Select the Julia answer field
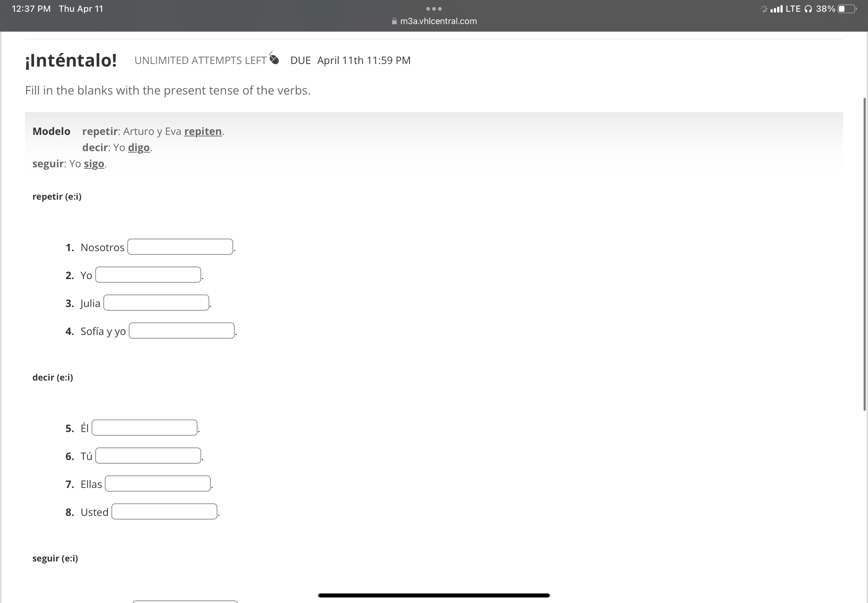 (x=156, y=303)
